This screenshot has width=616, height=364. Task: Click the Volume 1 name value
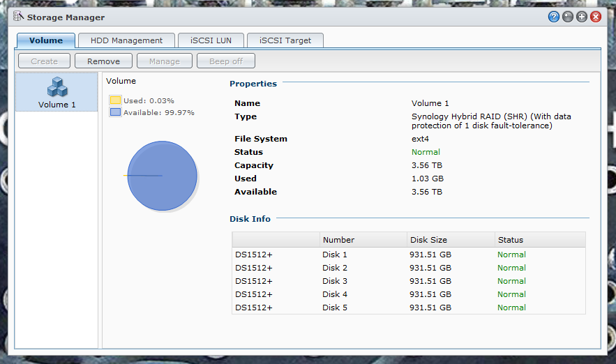point(430,103)
